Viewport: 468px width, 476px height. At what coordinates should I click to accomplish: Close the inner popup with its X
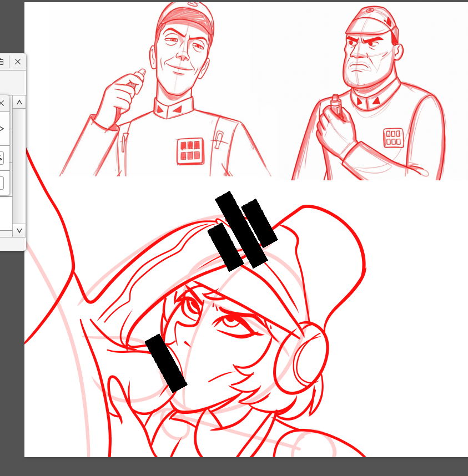2,103
